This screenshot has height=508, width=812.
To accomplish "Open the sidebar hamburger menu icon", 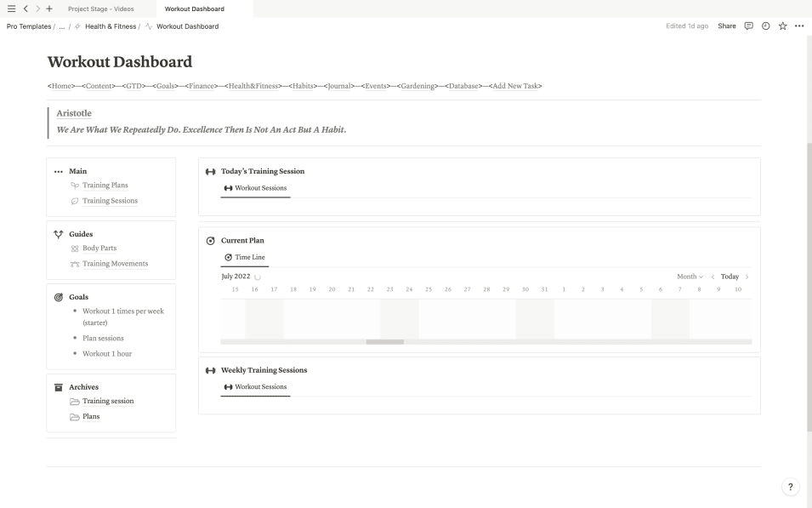I will [11, 9].
